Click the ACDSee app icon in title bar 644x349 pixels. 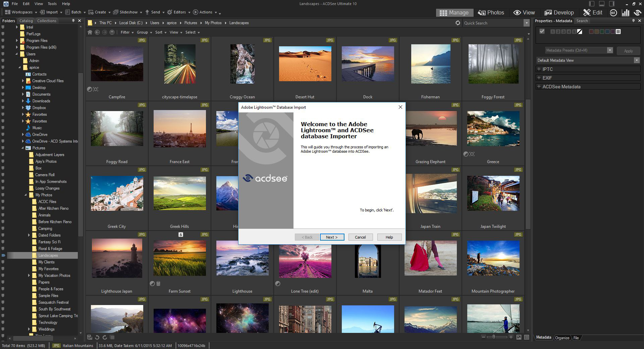6,4
